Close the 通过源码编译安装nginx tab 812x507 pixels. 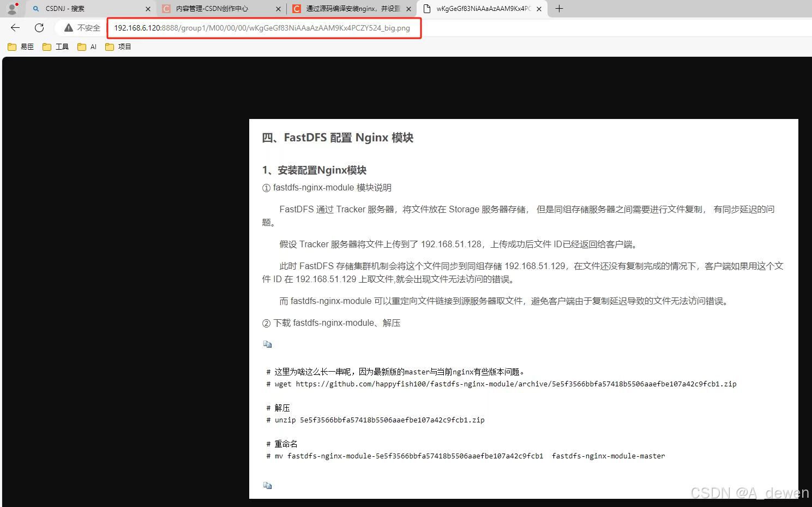(408, 8)
